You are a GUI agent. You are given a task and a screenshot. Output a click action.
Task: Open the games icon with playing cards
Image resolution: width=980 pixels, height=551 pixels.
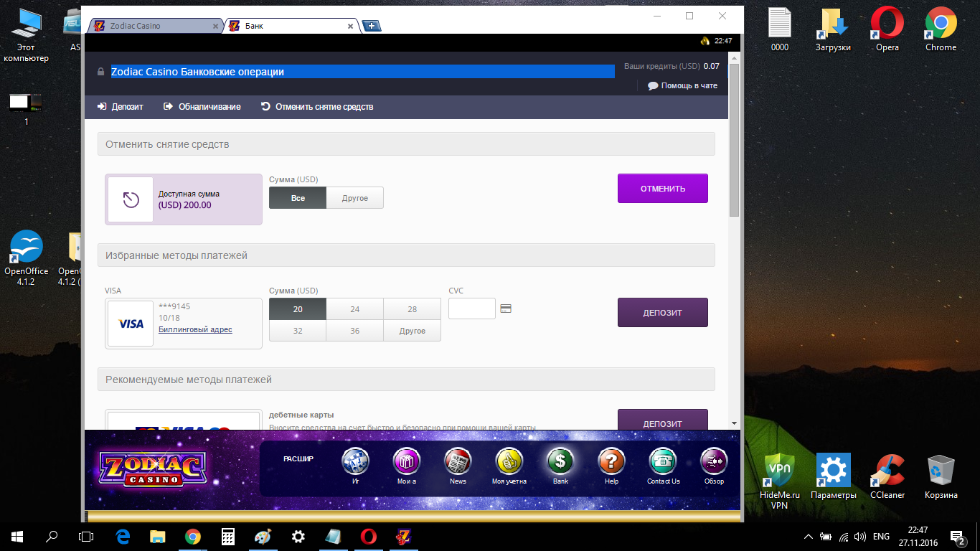(355, 461)
